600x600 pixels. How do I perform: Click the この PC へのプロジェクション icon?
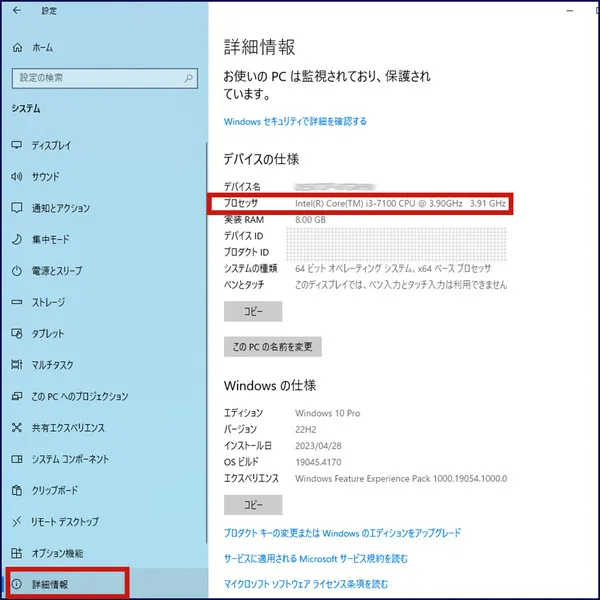[x=16, y=396]
